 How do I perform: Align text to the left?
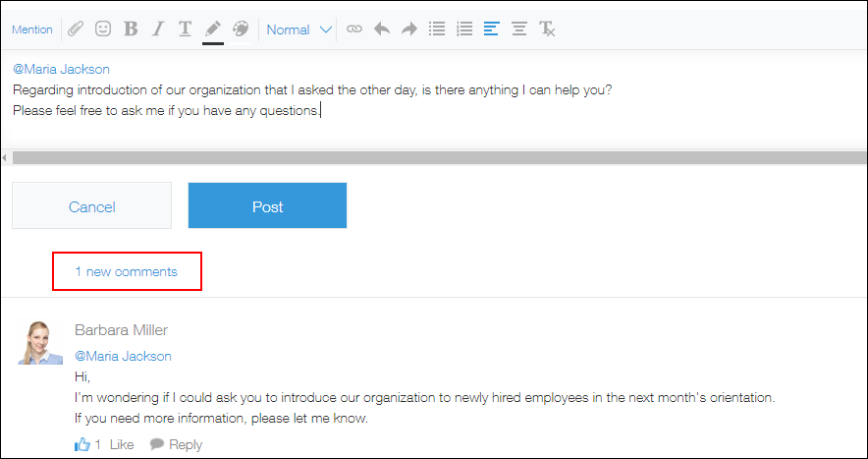point(492,29)
